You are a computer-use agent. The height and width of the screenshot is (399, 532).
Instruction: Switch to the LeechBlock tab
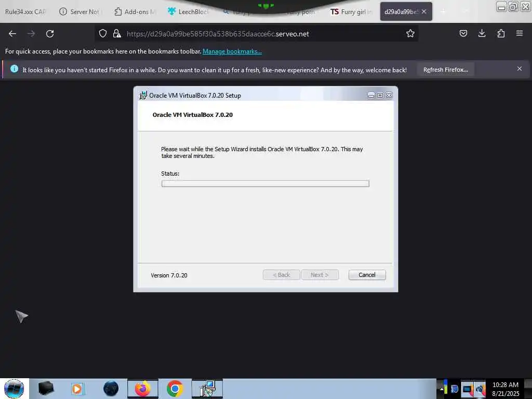pyautogui.click(x=188, y=11)
